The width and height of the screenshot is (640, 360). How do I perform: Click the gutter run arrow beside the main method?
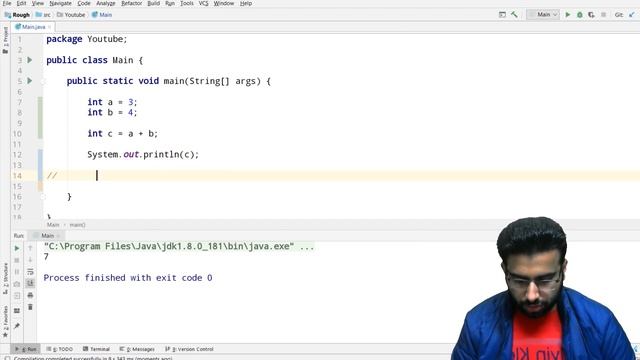(30, 81)
